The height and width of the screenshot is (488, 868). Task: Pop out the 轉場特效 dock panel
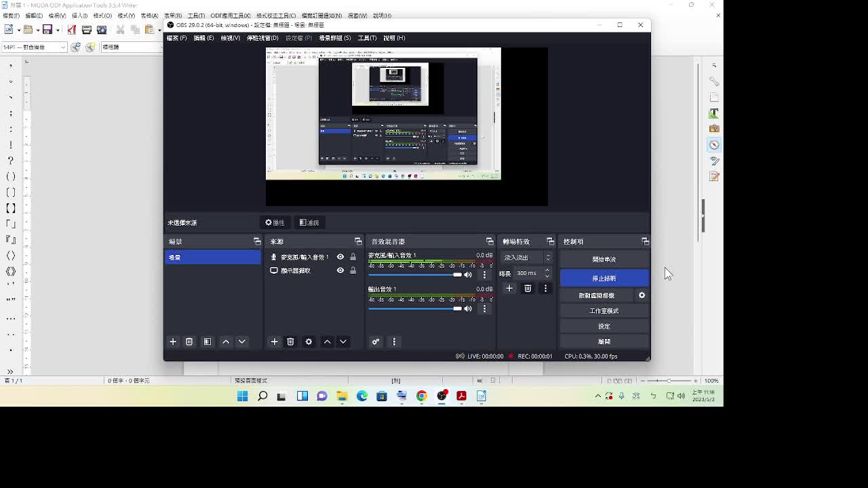point(550,241)
